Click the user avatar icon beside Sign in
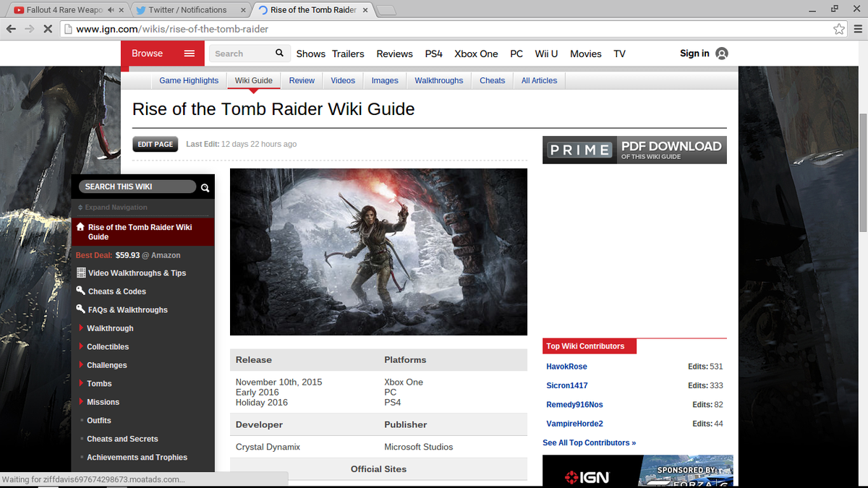 pos(722,53)
